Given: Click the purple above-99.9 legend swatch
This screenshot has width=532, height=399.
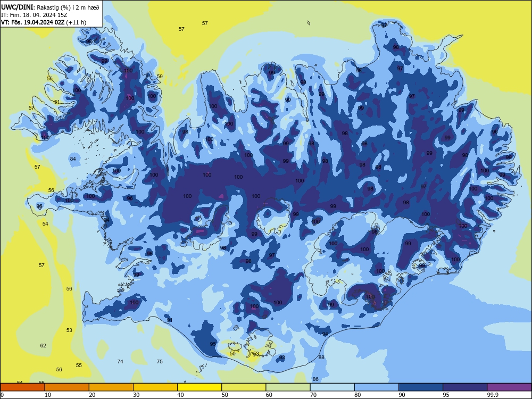Looking at the screenshot, I should pos(509,387).
